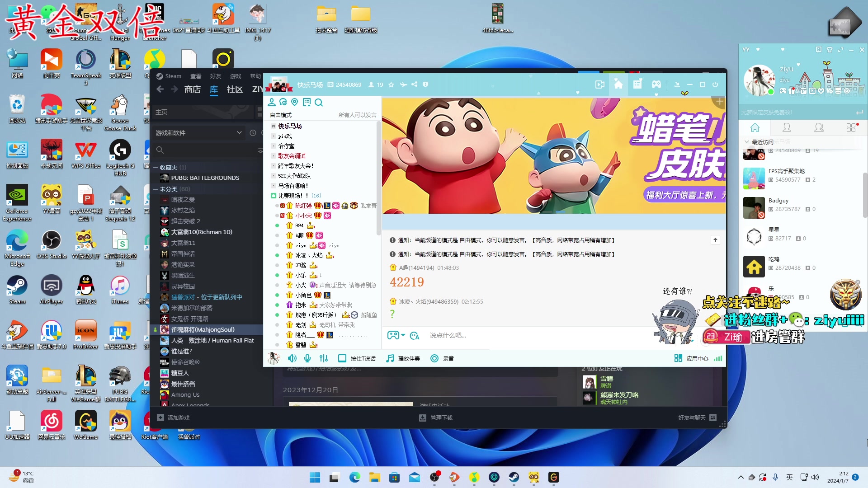Show hidden tray icons chevron
Viewport: 868px width, 488px height.
tap(741, 477)
